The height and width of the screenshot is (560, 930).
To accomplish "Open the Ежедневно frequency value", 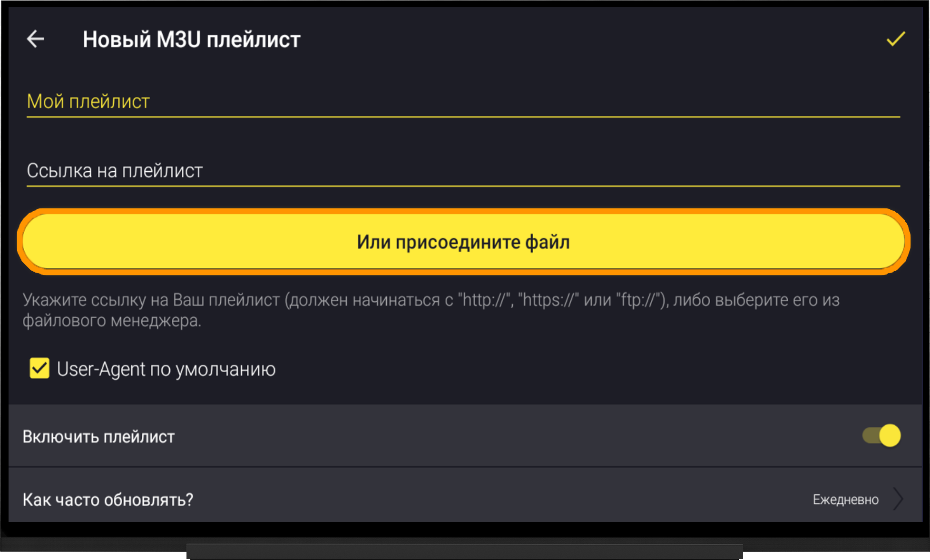I will pos(845,500).
